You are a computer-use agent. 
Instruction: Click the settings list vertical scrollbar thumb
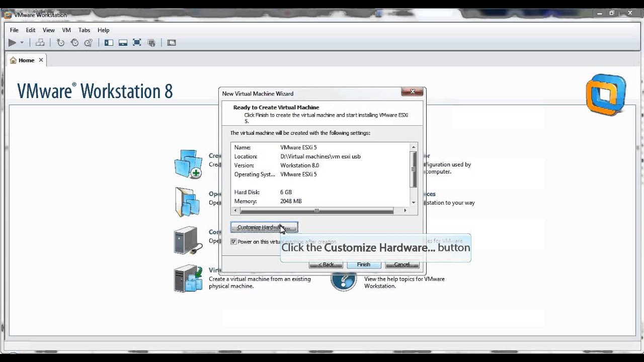click(x=414, y=169)
